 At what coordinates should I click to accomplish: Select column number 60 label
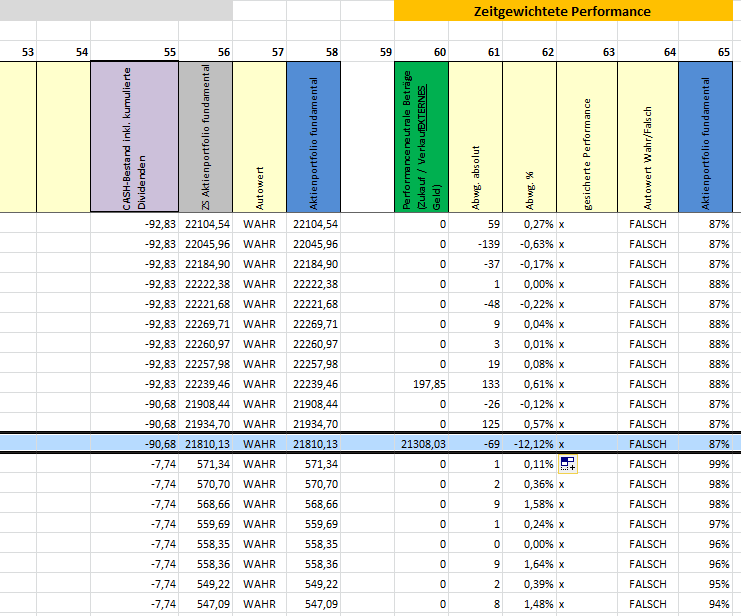[x=440, y=52]
